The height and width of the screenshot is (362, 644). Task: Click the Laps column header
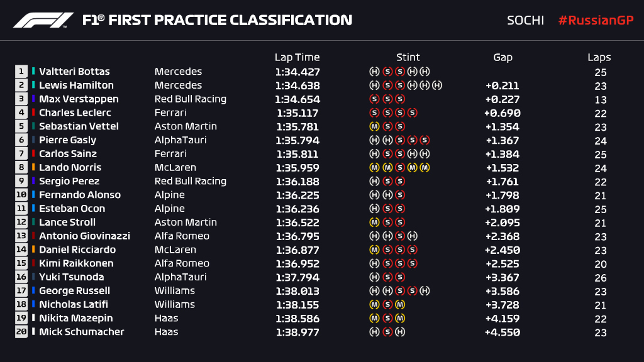599,57
